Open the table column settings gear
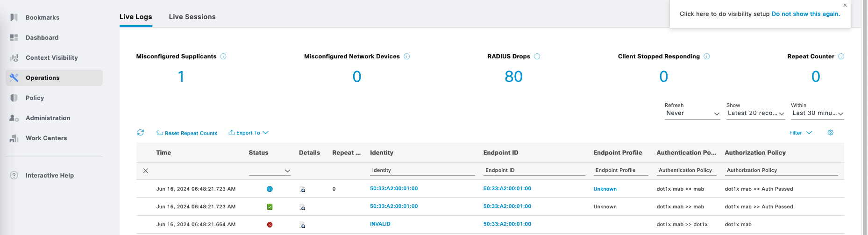Image resolution: width=868 pixels, height=235 pixels. click(831, 133)
